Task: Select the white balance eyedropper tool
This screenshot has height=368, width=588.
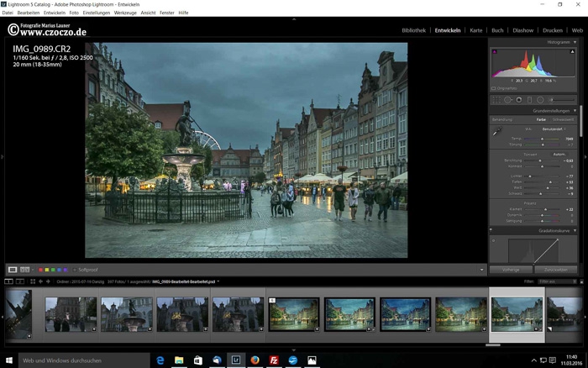Action: coord(496,133)
